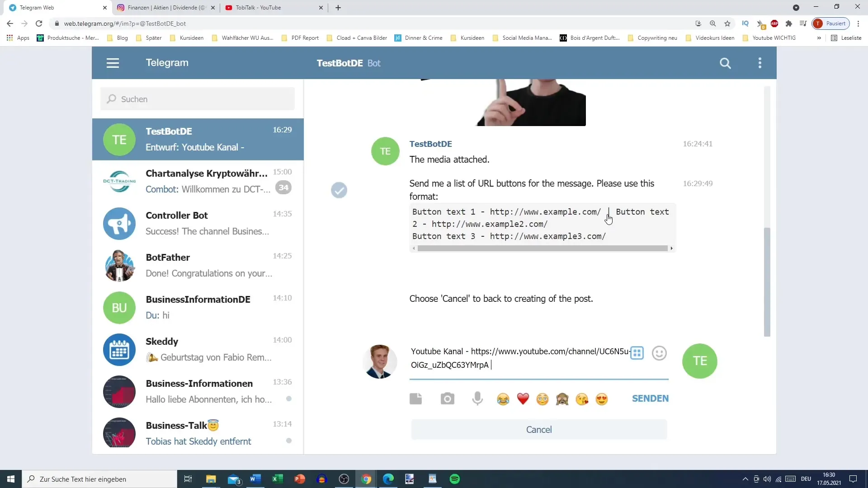Open Youtube WICHTIG bookmark folder

click(x=769, y=38)
